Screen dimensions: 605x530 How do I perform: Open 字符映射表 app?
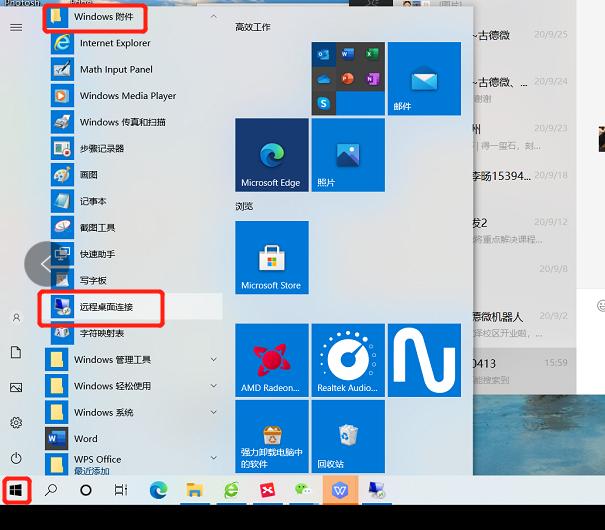tap(136, 333)
